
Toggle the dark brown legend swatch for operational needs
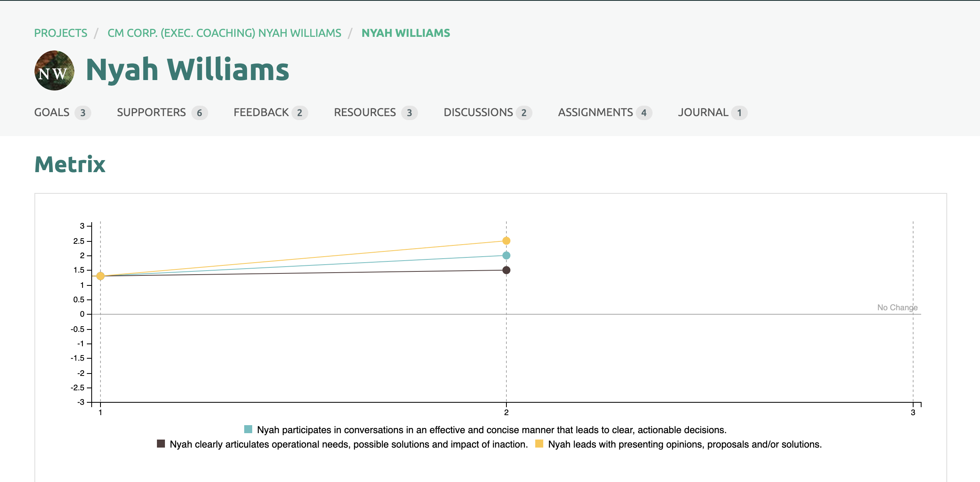(161, 444)
